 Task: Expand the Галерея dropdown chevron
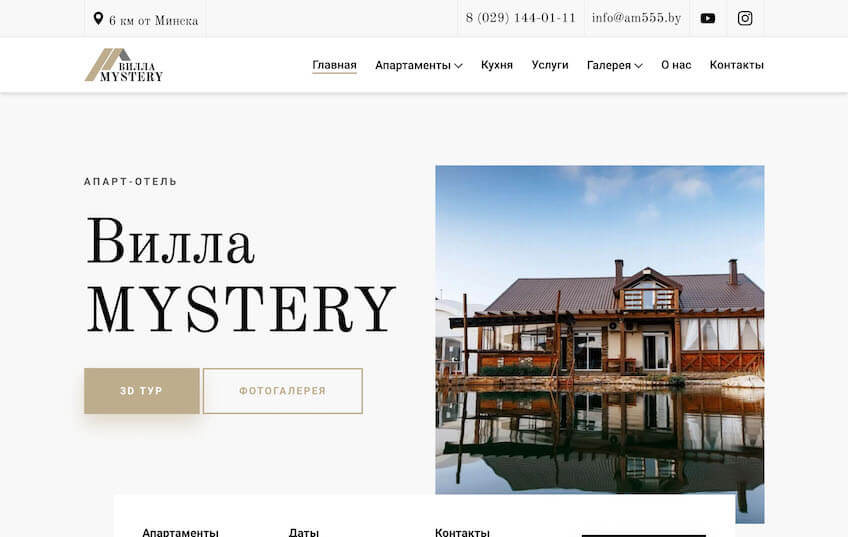tap(638, 66)
